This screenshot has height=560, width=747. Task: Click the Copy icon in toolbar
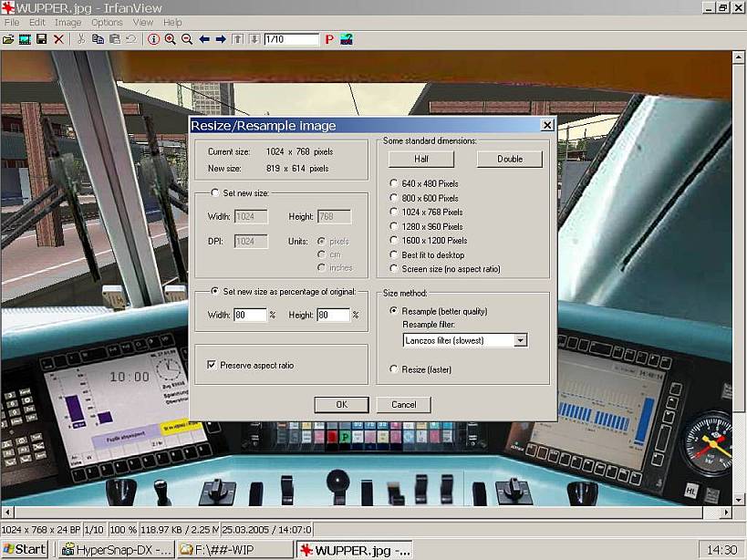click(98, 39)
